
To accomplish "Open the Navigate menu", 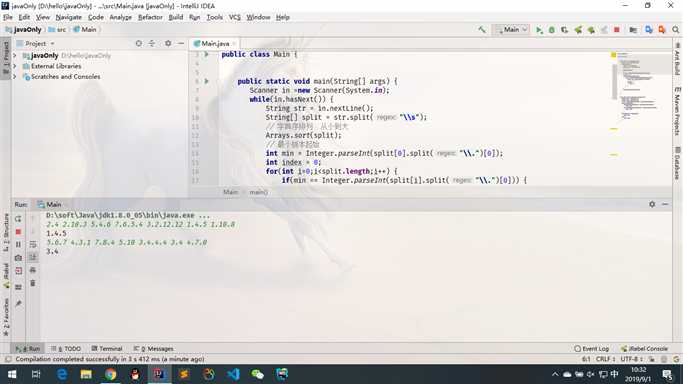I will [68, 17].
